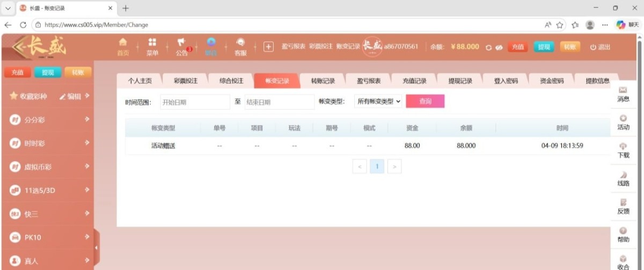Viewport: 644px width, 270px height.
Task: Go to next page with pagination arrow
Action: (394, 167)
